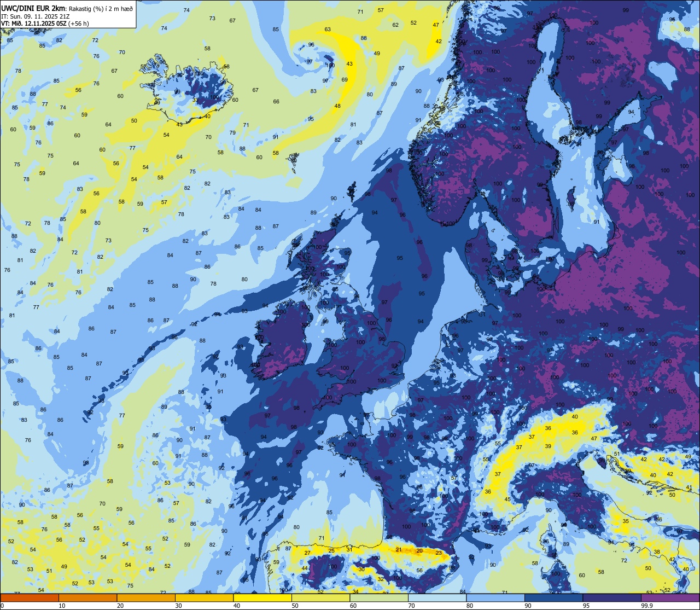The image size is (700, 610).
Task: Click the dark indigo 95–99.9 legend swatch
Action: pyautogui.click(x=612, y=597)
